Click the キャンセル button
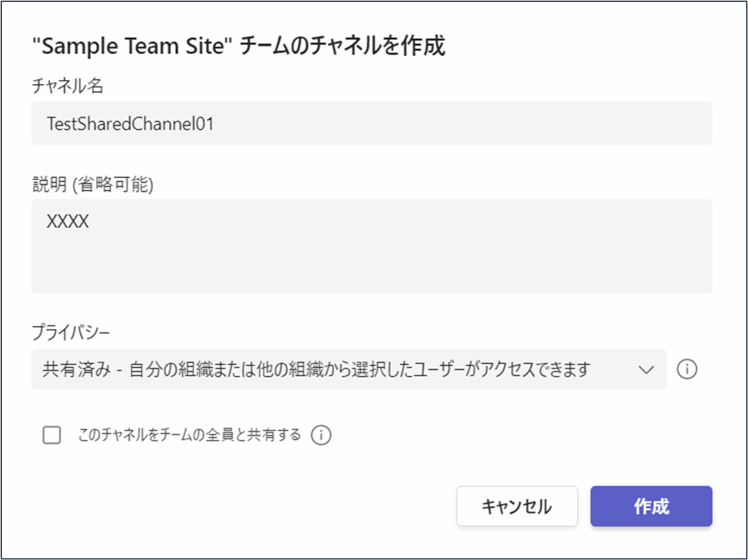748x560 pixels. (x=517, y=506)
